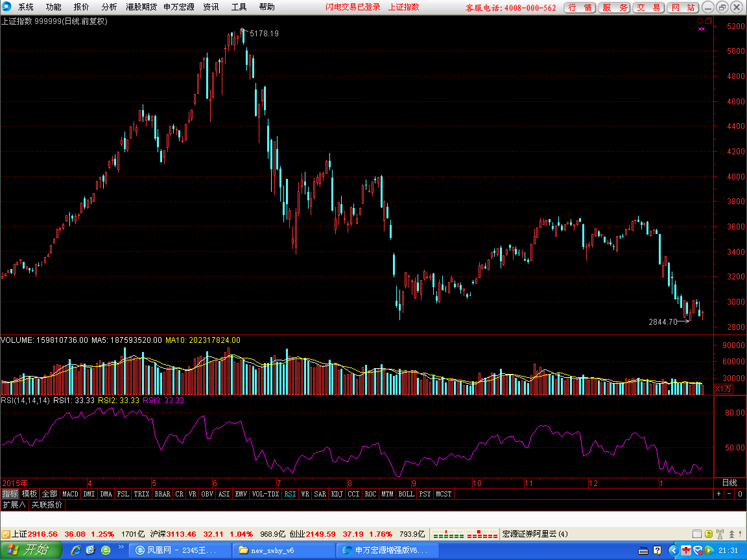This screenshot has width=747, height=560.
Task: Expand hidden quick launch items chevron
Action: tap(121, 547)
